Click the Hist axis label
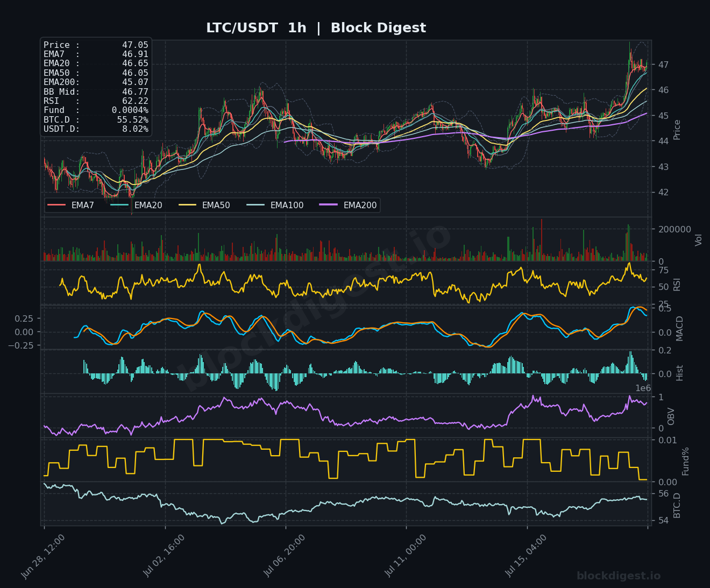710x588 pixels. pyautogui.click(x=680, y=373)
